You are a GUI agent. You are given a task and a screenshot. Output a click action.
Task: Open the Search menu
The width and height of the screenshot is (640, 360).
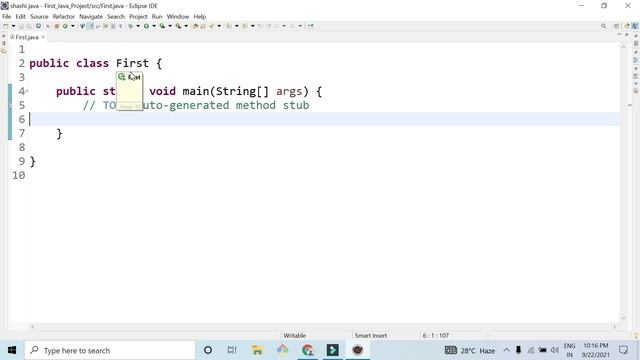(116, 16)
